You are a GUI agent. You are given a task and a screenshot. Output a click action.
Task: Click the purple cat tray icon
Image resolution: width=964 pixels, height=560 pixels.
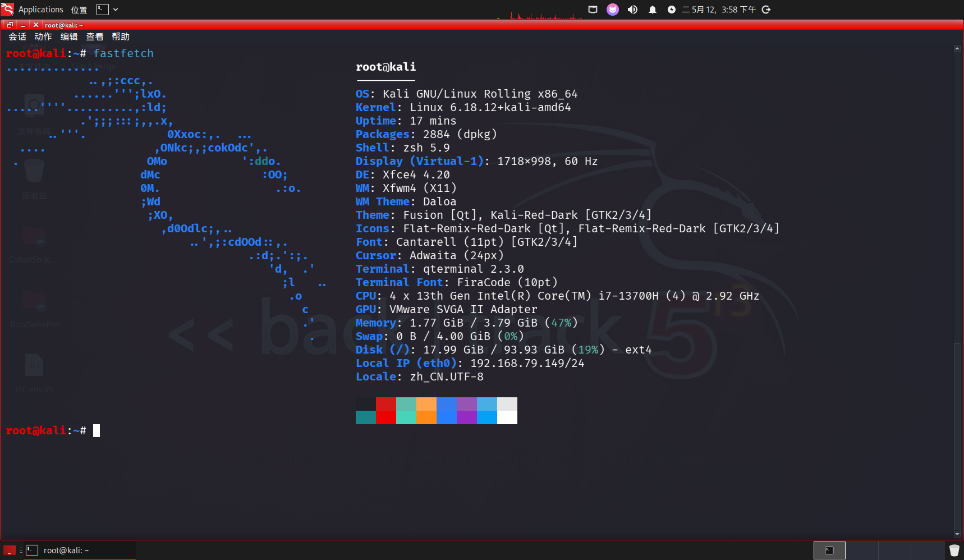(x=613, y=10)
